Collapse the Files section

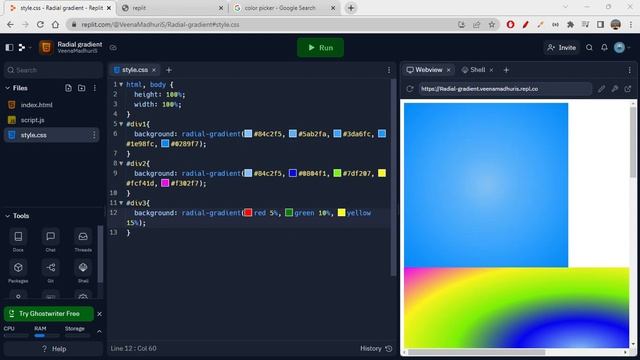pos(7,88)
